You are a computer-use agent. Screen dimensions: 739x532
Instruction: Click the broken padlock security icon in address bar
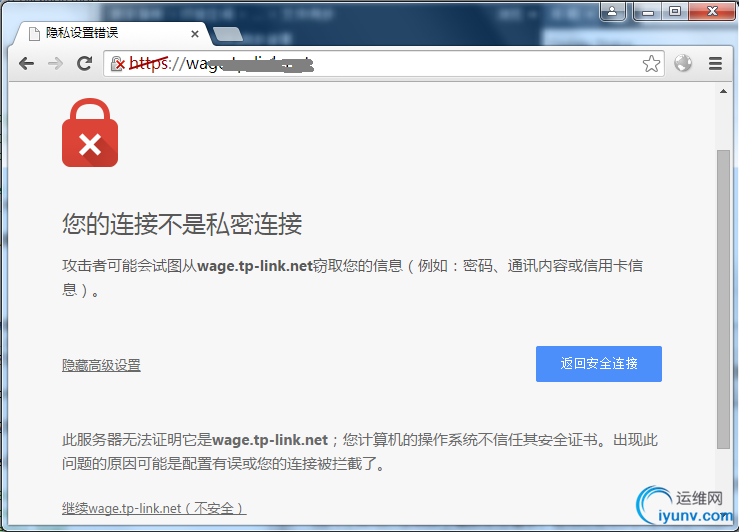(x=117, y=63)
